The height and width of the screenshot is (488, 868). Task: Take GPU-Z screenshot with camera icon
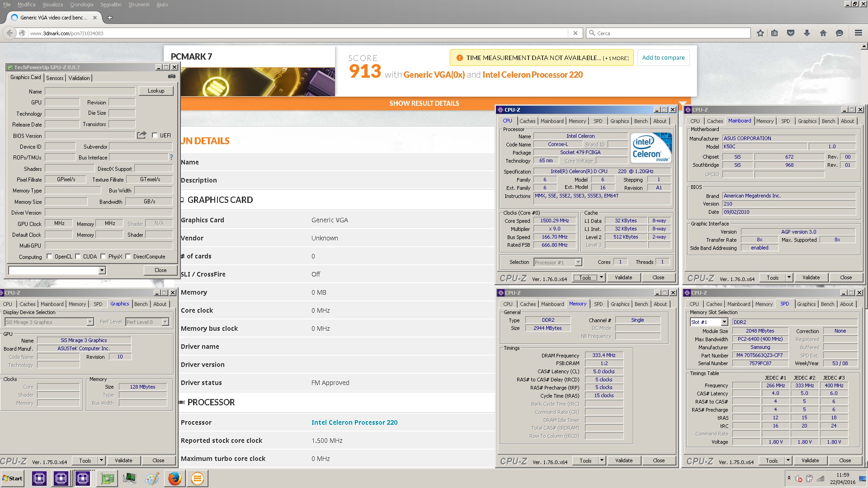point(172,77)
